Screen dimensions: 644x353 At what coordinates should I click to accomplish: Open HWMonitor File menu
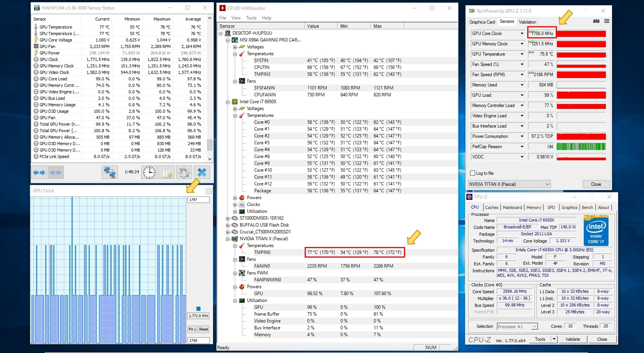tap(223, 18)
